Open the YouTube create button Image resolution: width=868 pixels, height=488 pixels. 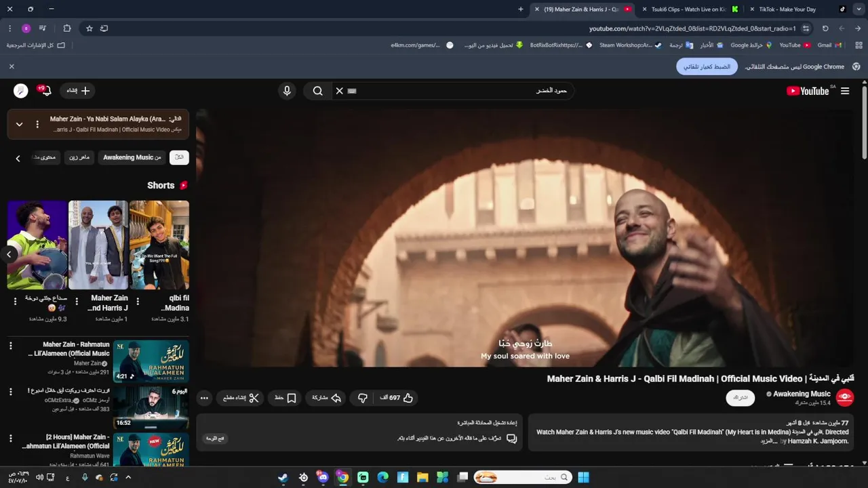tap(78, 91)
